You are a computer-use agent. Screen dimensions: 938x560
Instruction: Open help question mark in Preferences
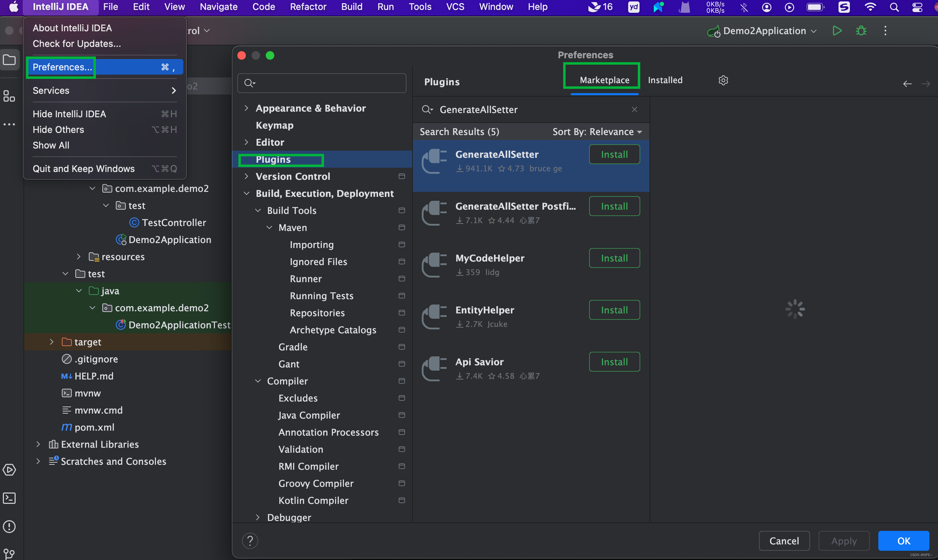tap(250, 541)
